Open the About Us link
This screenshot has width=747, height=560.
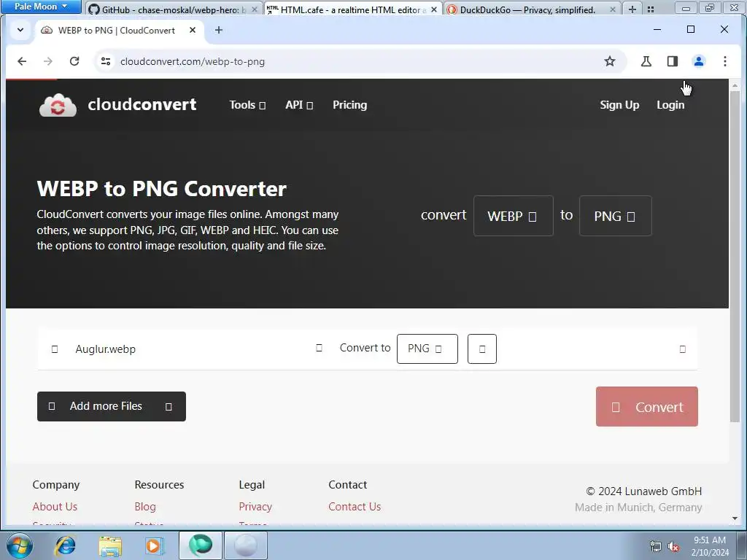coord(55,507)
